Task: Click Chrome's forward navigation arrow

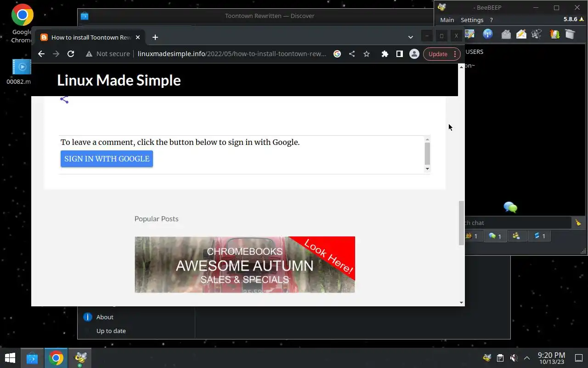Action: point(56,54)
